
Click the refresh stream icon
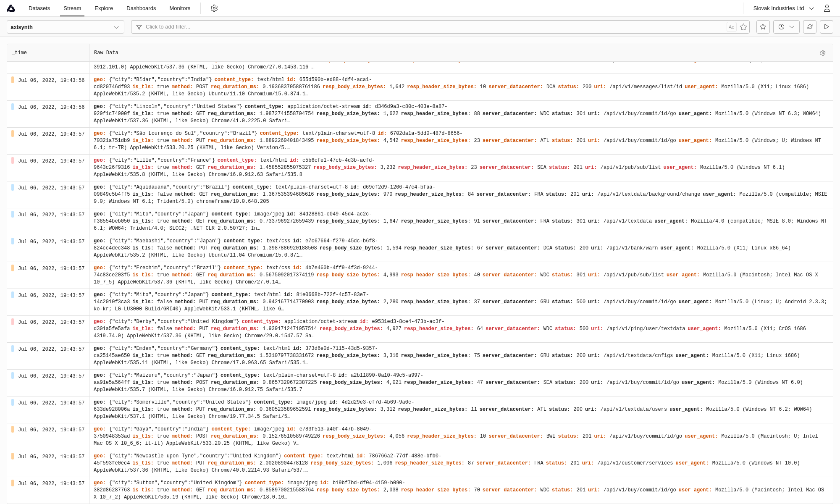click(x=810, y=27)
